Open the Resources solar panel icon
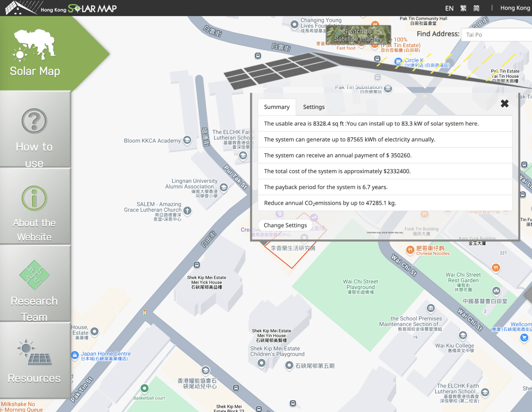The height and width of the screenshot is (412, 532). pos(34,353)
